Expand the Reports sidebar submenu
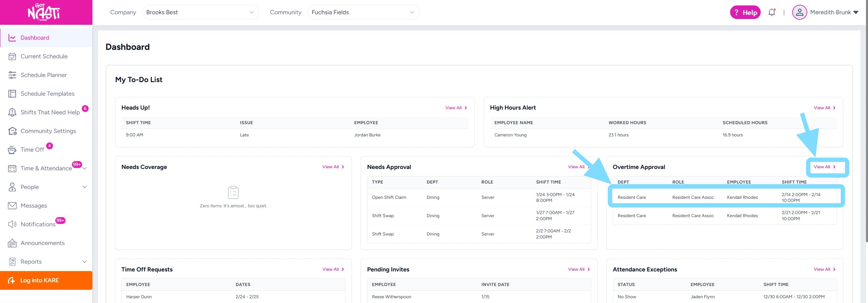 [x=85, y=262]
